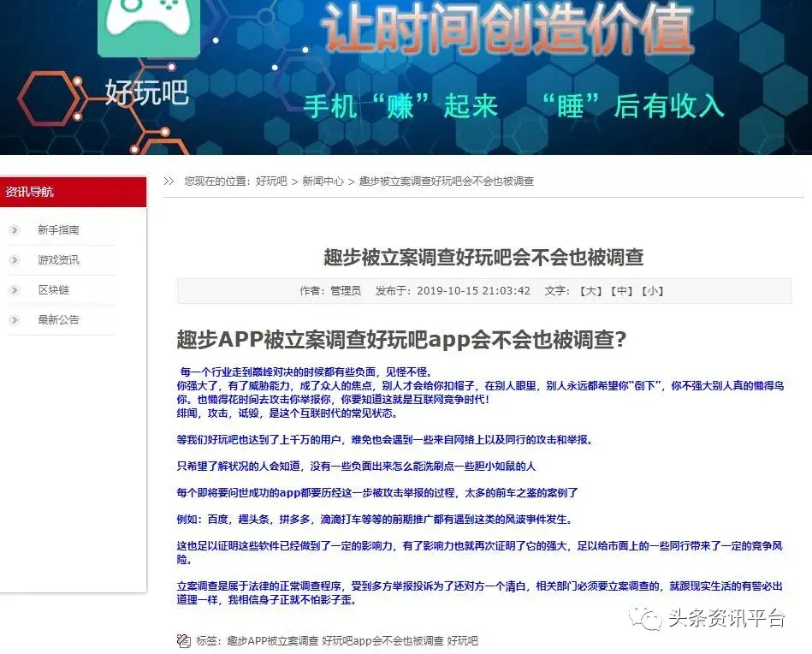The image size is (812, 654).
Task: Click the game controller logo icon
Action: [x=149, y=26]
